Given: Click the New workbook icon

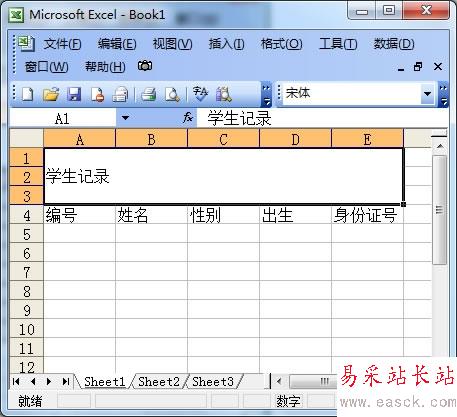Looking at the screenshot, I should 27,94.
